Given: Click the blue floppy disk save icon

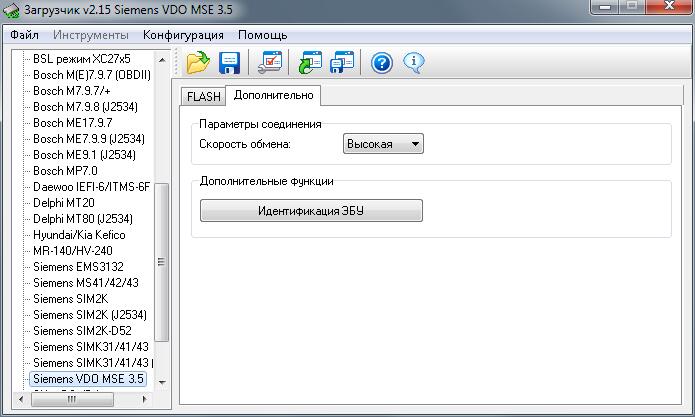Looking at the screenshot, I should 229,63.
